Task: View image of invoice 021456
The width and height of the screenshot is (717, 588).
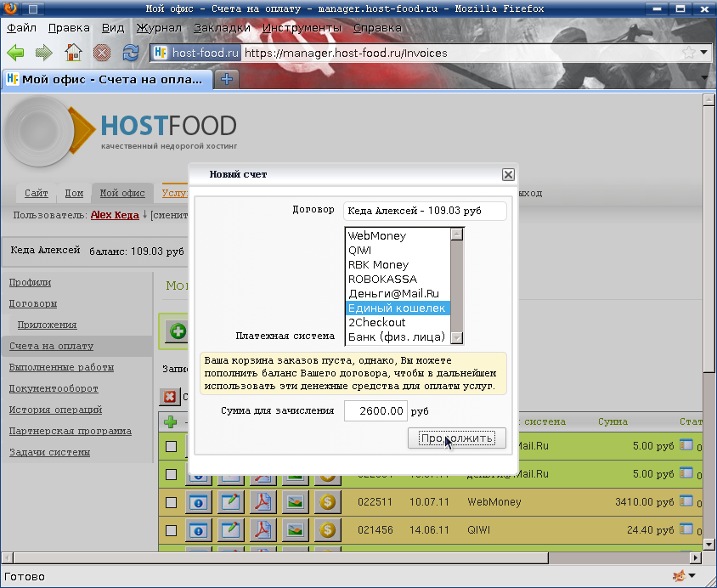Action: point(296,530)
